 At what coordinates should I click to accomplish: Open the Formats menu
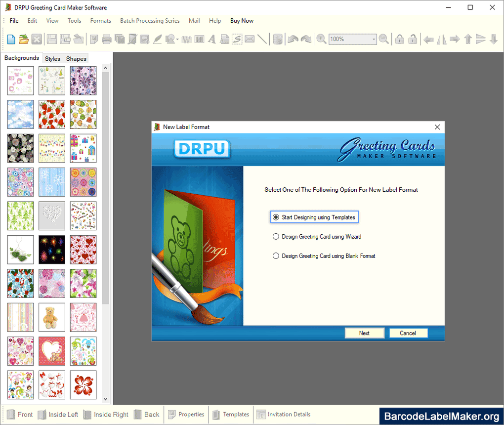pyautogui.click(x=101, y=21)
